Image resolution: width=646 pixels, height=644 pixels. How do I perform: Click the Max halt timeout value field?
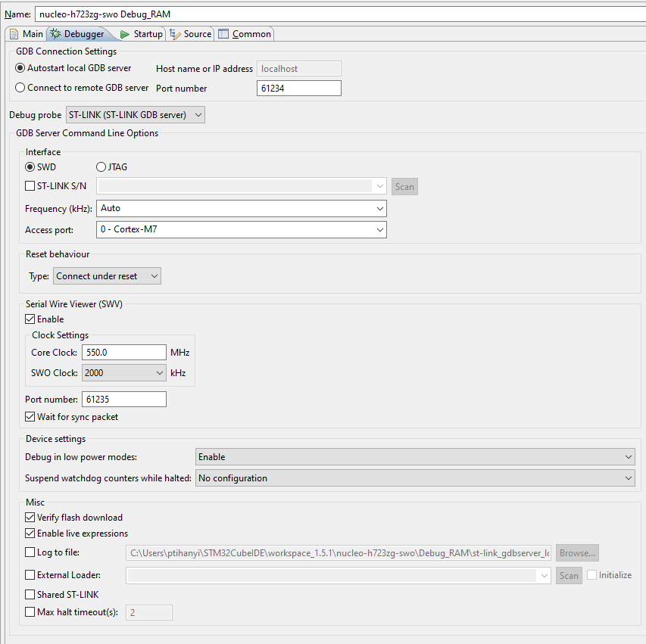tap(149, 613)
